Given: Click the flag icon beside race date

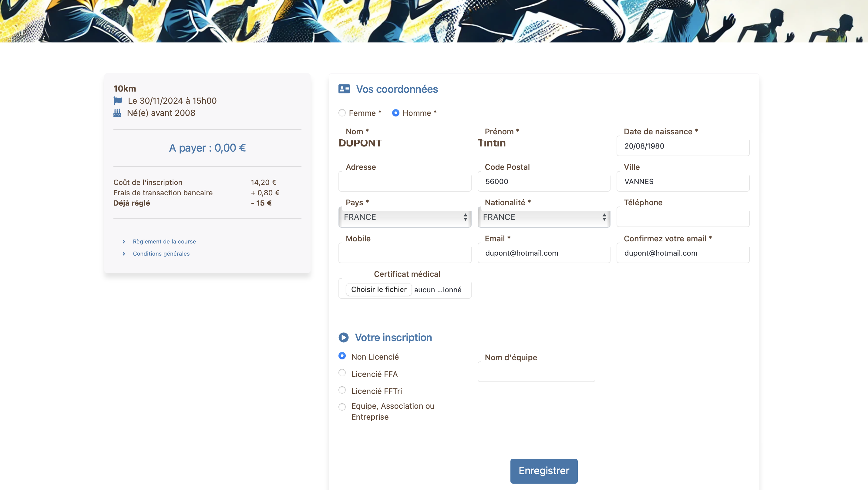Looking at the screenshot, I should click(x=118, y=101).
